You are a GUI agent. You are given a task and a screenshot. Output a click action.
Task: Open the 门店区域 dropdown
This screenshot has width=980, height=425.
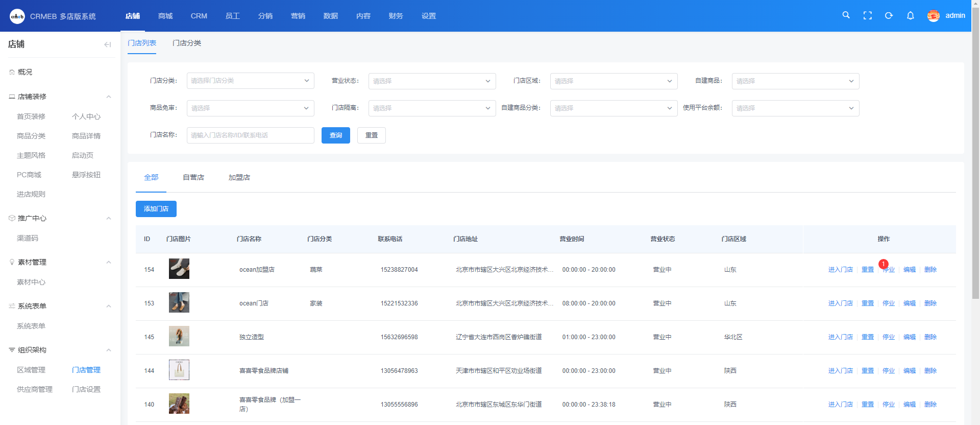614,81
